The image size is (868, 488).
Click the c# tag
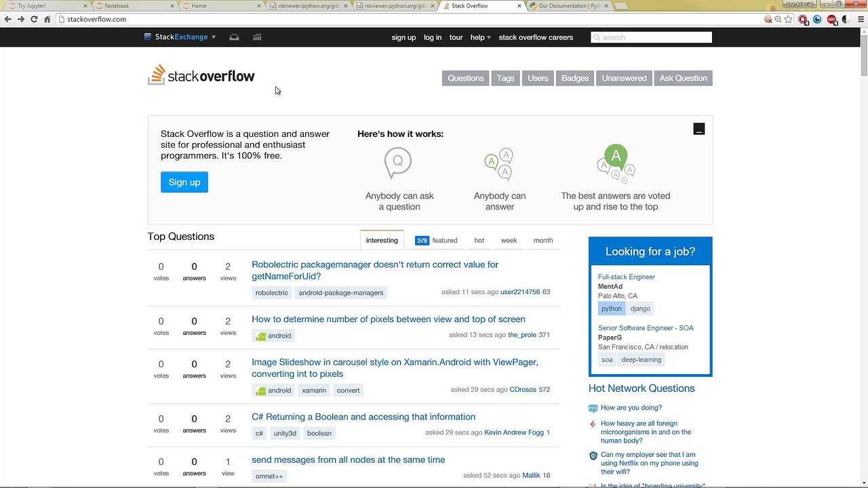259,433
